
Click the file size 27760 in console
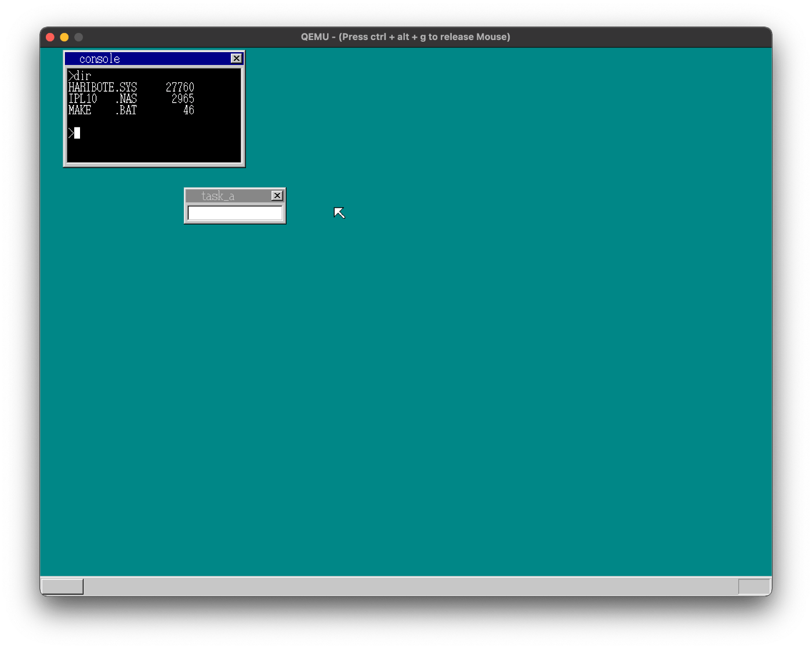tap(180, 88)
